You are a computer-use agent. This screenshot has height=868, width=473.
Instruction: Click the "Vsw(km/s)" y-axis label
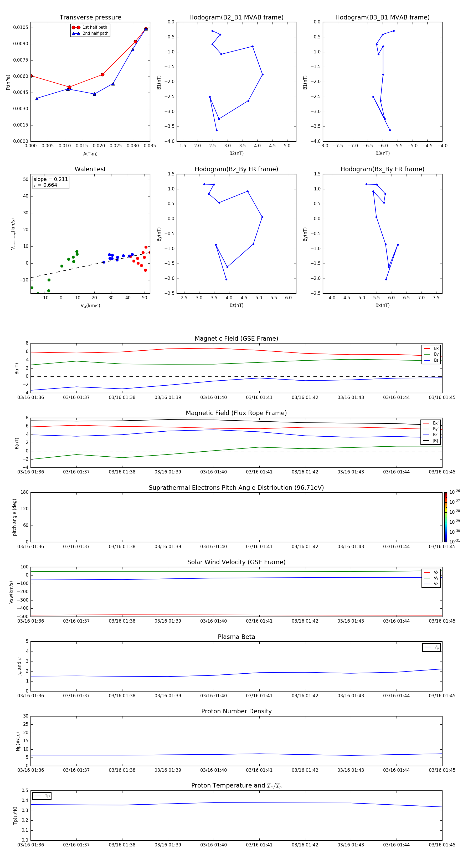pos(11,592)
